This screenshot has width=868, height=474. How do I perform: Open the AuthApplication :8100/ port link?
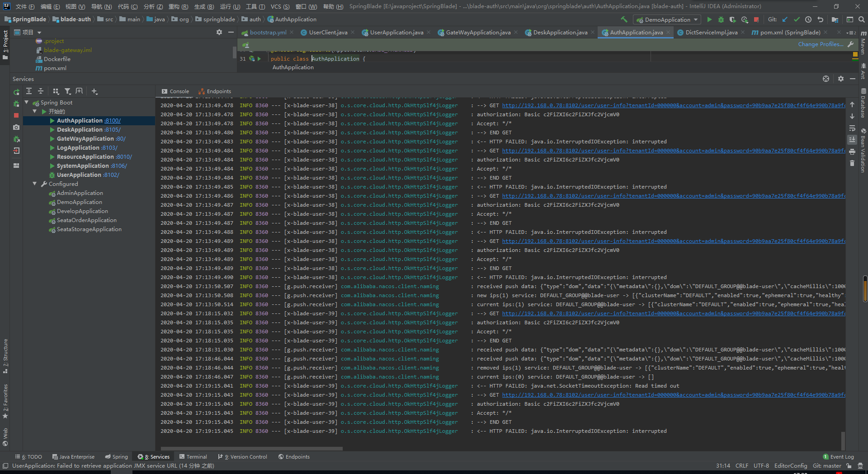coord(113,120)
